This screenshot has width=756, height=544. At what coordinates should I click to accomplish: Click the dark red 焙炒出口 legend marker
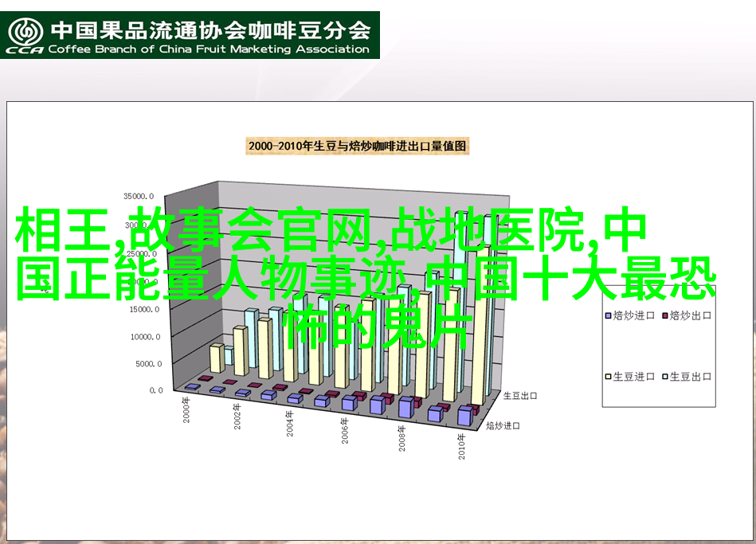[x=665, y=315]
